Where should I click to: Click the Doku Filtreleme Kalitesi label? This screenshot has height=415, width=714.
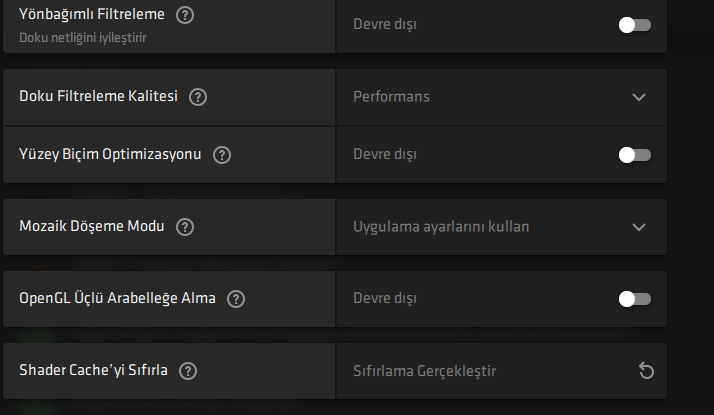tap(98, 97)
